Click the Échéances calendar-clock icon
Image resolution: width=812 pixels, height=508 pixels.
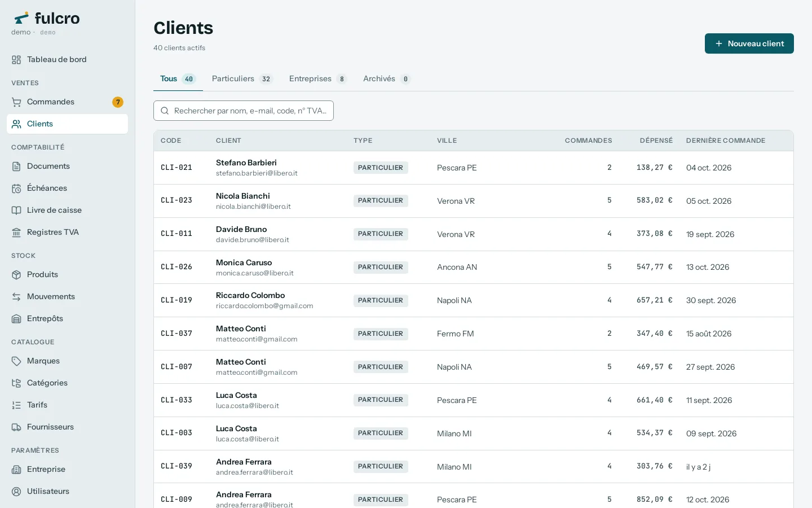[16, 189]
